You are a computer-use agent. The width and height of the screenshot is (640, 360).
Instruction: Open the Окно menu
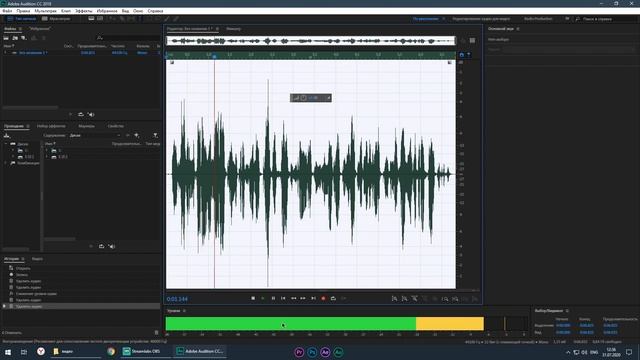point(138,11)
